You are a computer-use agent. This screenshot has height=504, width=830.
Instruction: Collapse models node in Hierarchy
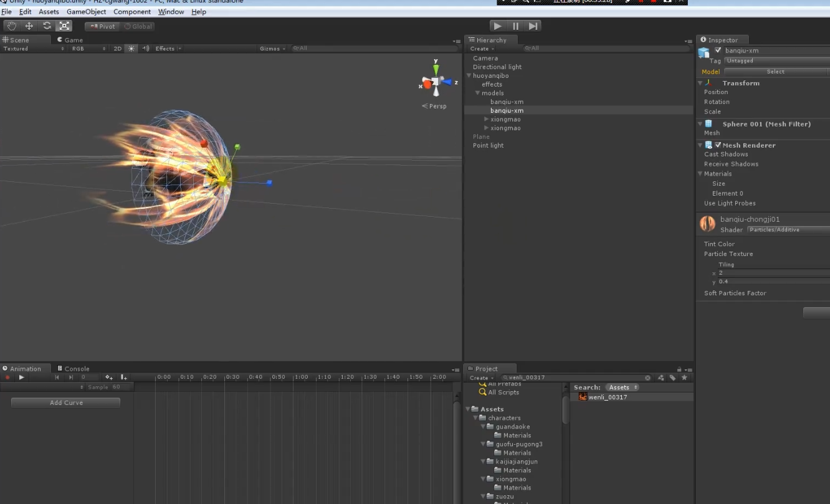477,93
